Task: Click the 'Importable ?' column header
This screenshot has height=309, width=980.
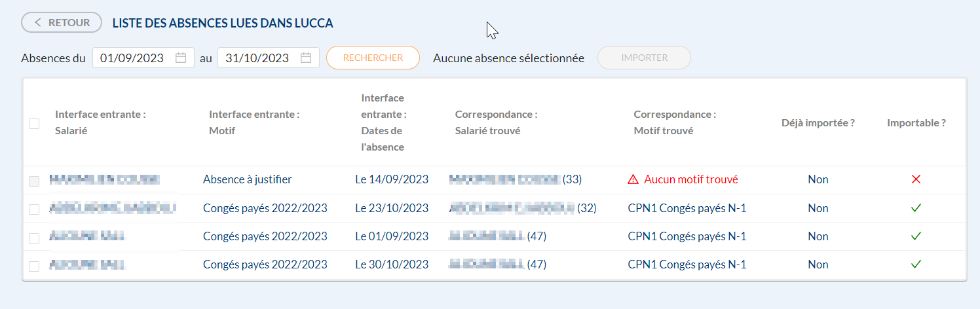Action: 916,122
